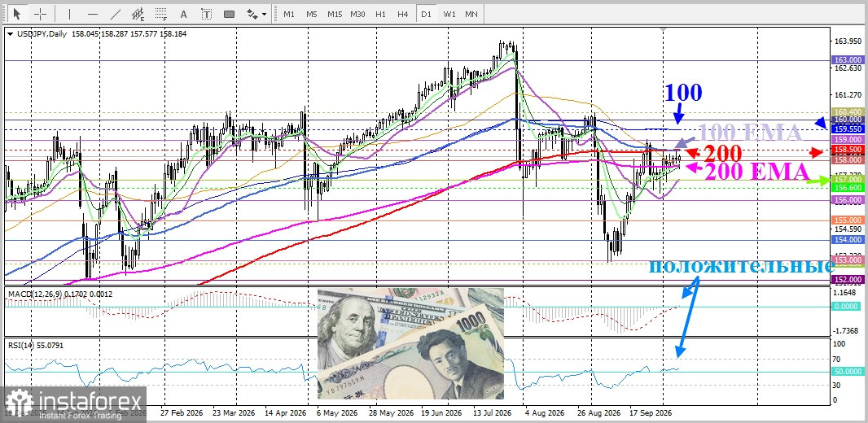
Task: Click the RSI scale value 70
Action: 838,358
